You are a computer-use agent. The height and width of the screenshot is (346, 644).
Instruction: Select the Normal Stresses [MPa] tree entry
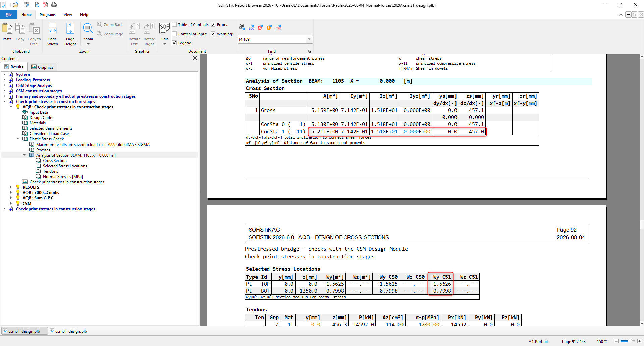pyautogui.click(x=63, y=177)
